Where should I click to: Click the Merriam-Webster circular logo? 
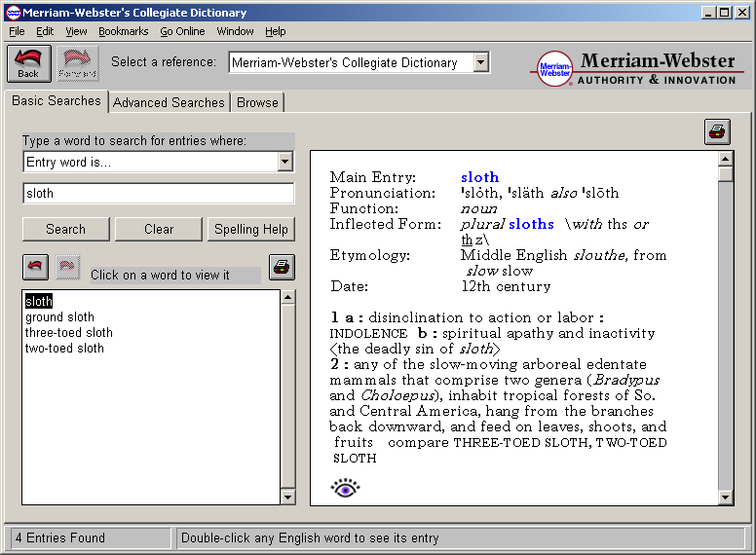point(555,69)
